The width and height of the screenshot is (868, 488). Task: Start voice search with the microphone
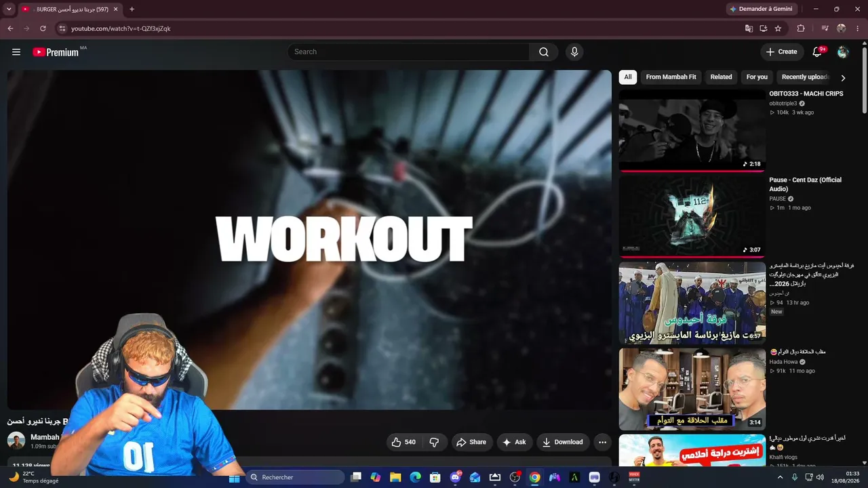[x=574, y=52]
